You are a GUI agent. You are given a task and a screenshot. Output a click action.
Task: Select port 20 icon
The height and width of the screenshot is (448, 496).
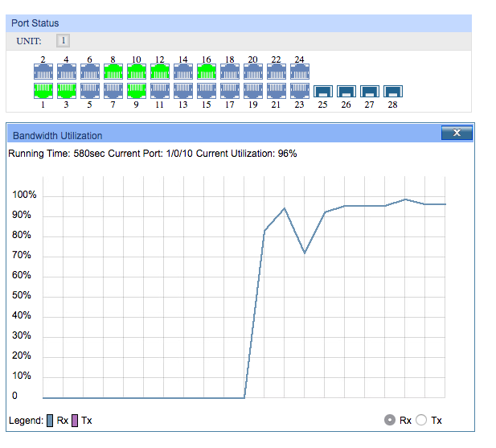point(253,72)
